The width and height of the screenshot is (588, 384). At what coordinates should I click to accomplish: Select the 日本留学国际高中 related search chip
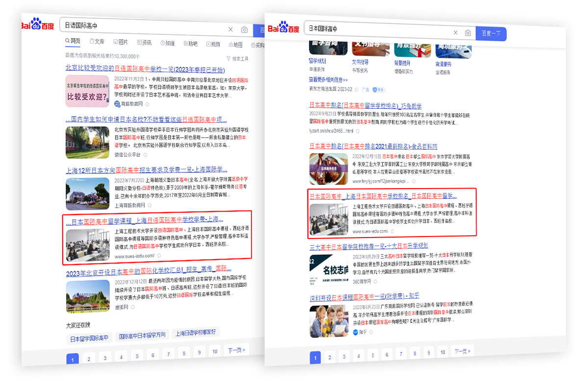(89, 338)
